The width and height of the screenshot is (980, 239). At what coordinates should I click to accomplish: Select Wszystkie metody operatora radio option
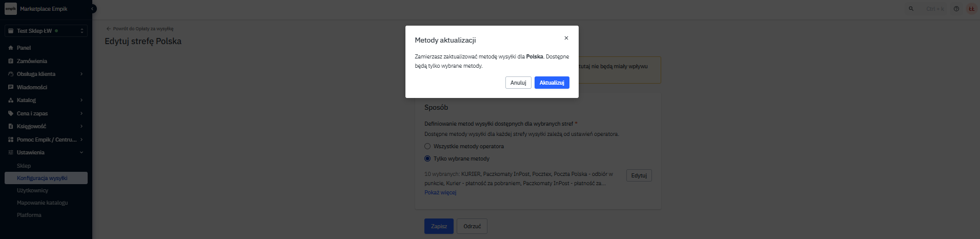click(x=427, y=146)
